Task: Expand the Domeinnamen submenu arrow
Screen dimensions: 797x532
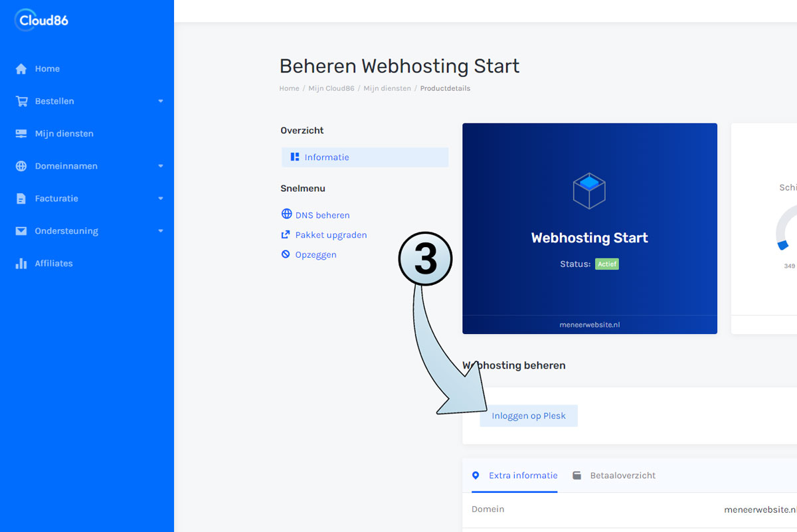Action: point(161,166)
